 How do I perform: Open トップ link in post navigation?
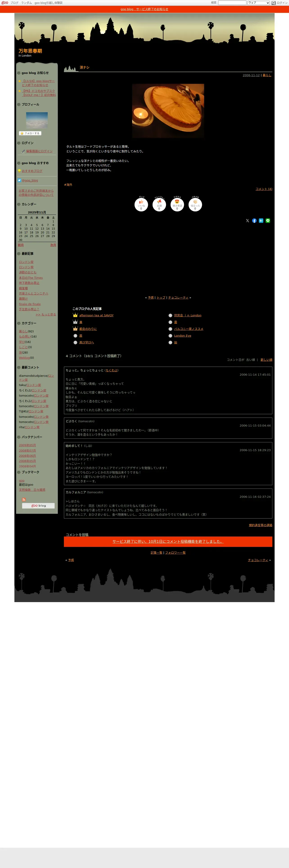161,297
